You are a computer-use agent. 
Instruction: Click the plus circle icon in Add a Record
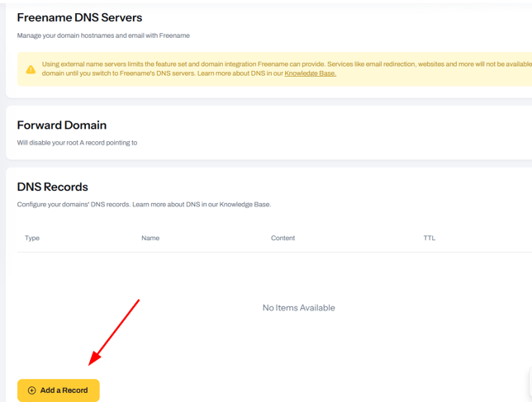(x=32, y=390)
